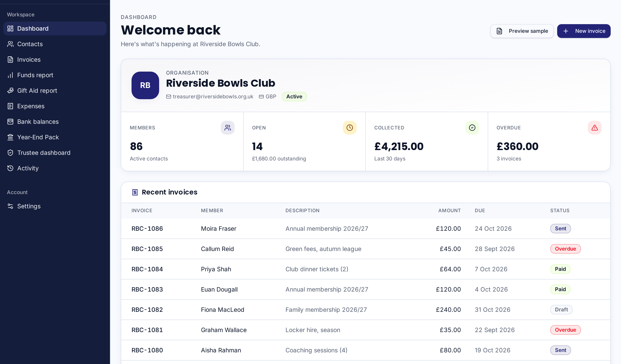Click the Trustee dashboard shield icon
The height and width of the screenshot is (364, 621).
click(10, 153)
